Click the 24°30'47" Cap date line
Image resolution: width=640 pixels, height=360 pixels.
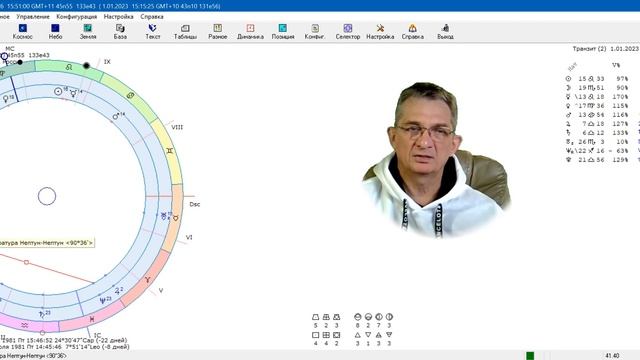pos(64,340)
